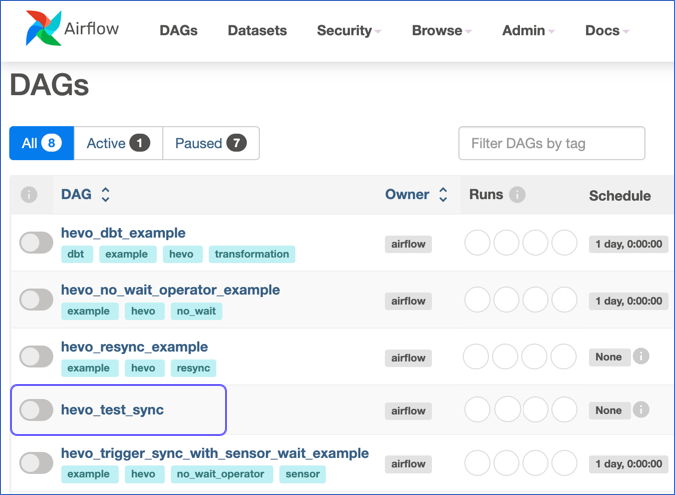Click the Owner column sort arrows
This screenshot has height=495, width=675.
(443, 195)
